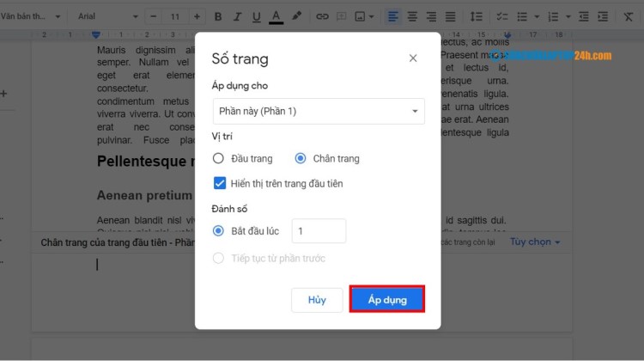Open the Phần này (Phần 1) dropdown
The image size is (644, 361).
coord(319,111)
